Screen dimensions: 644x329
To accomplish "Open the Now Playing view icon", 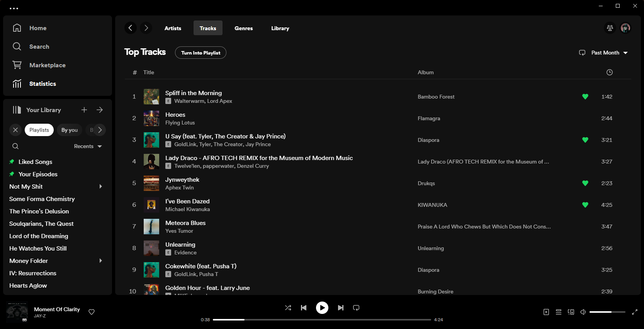I will tap(546, 312).
